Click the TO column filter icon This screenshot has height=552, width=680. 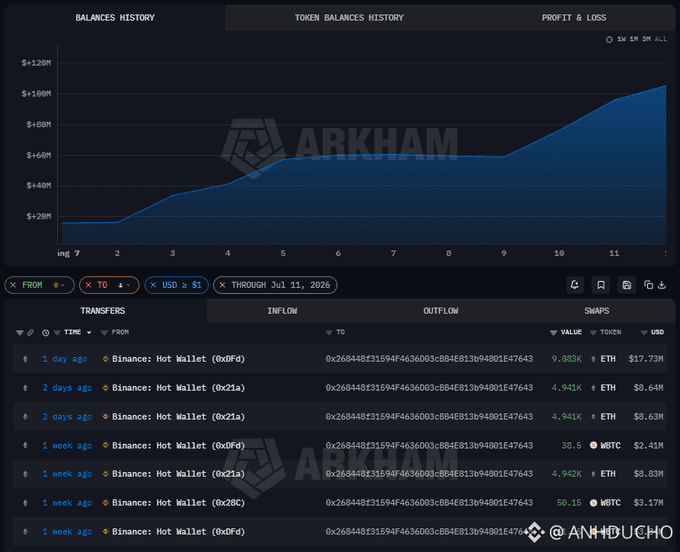(x=329, y=333)
